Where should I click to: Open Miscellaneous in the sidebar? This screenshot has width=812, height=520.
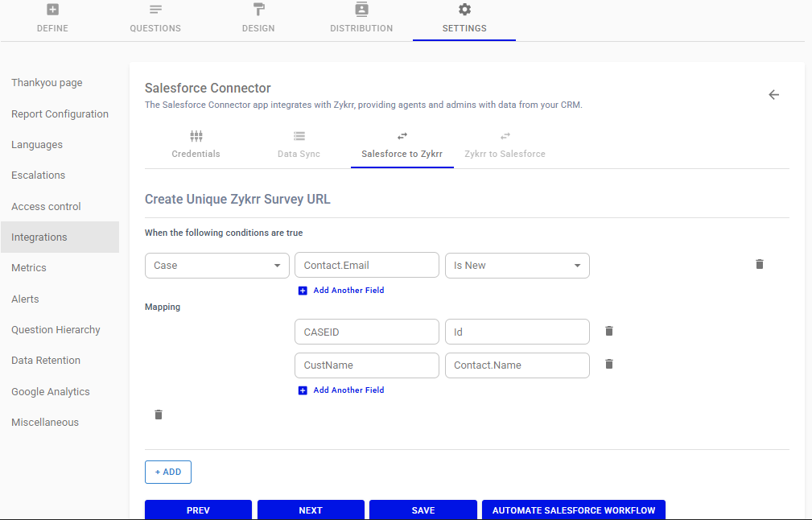(x=45, y=423)
